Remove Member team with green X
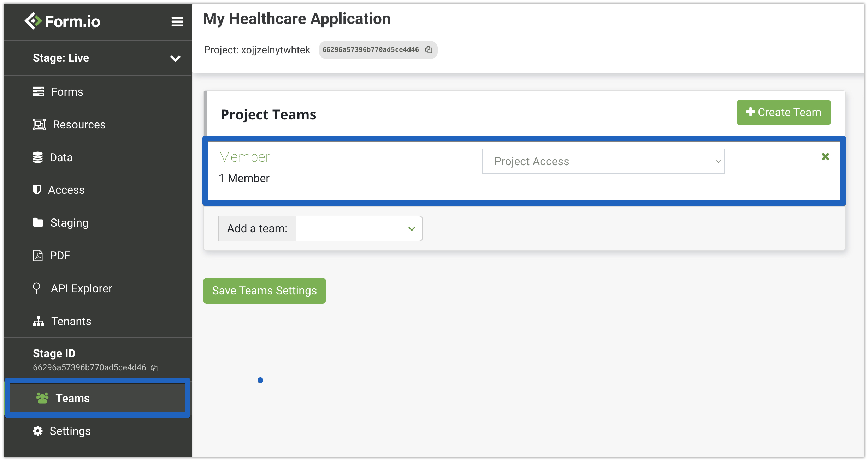 [825, 157]
